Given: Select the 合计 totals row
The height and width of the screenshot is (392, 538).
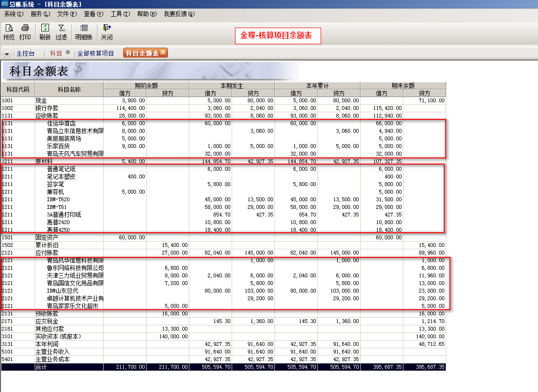Looking at the screenshot, I should [41, 367].
